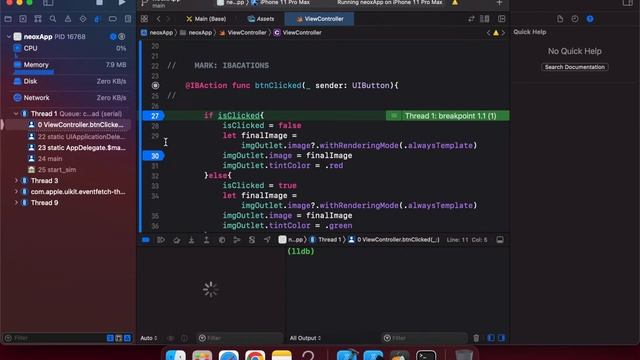Step into in debug bar
This screenshot has height=360, width=640.
[191, 240]
